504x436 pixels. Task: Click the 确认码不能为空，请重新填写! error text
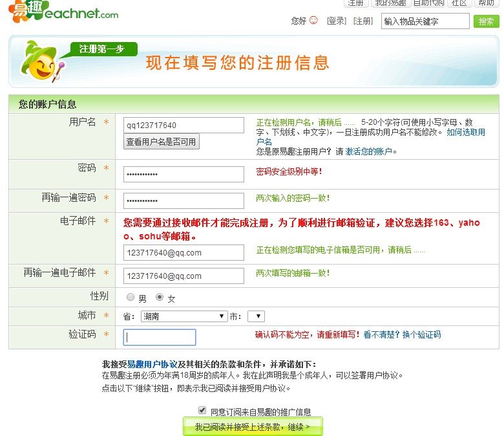(x=308, y=334)
